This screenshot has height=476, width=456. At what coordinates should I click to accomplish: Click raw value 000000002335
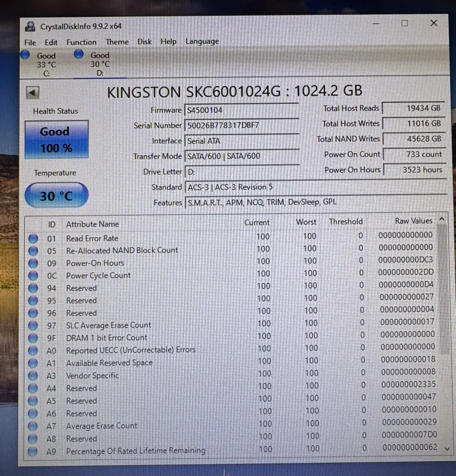coord(408,384)
